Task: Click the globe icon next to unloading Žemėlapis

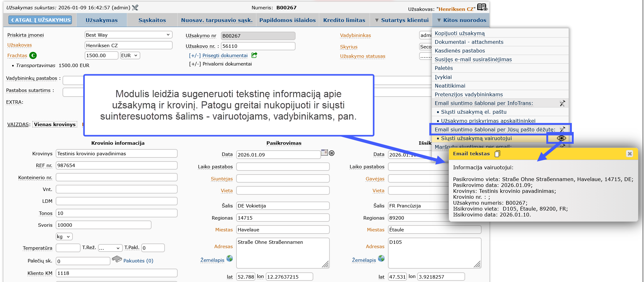Action: pyautogui.click(x=381, y=258)
